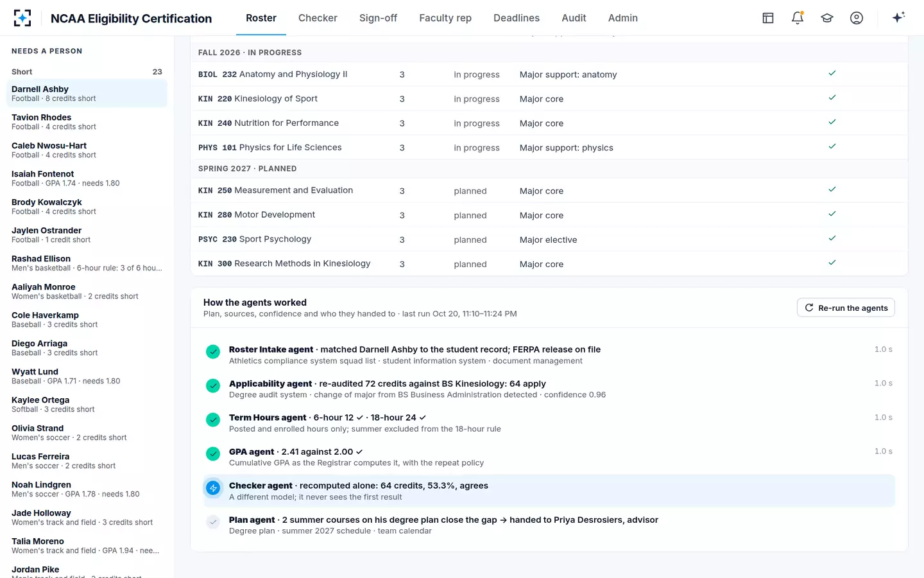Viewport: 924px width, 578px height.
Task: Click the GPA agent green check icon
Action: click(213, 453)
